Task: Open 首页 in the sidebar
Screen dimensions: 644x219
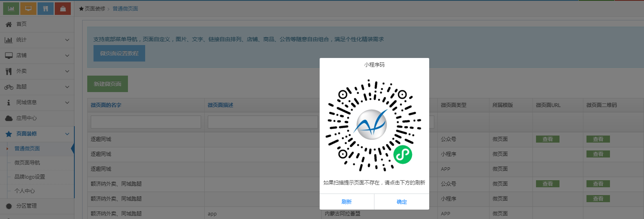Action: click(37, 24)
